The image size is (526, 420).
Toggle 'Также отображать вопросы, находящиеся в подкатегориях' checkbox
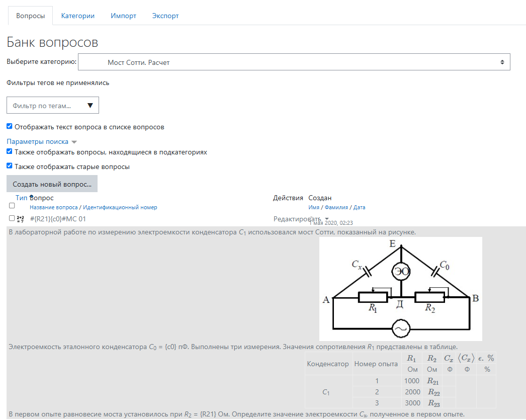pos(10,151)
